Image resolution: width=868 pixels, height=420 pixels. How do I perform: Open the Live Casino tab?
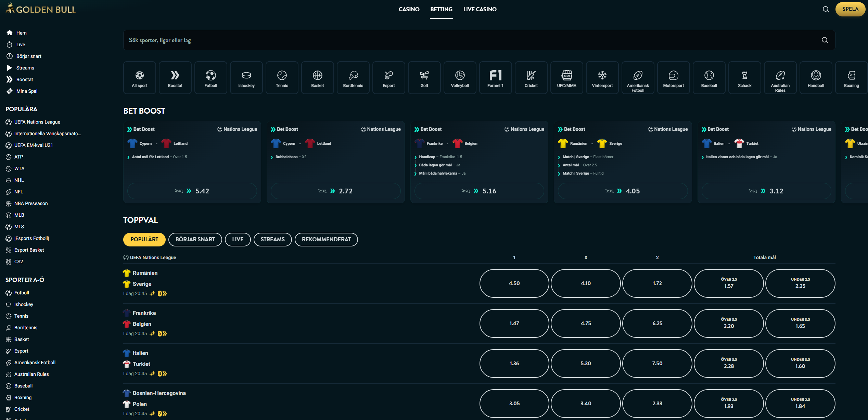pos(480,9)
